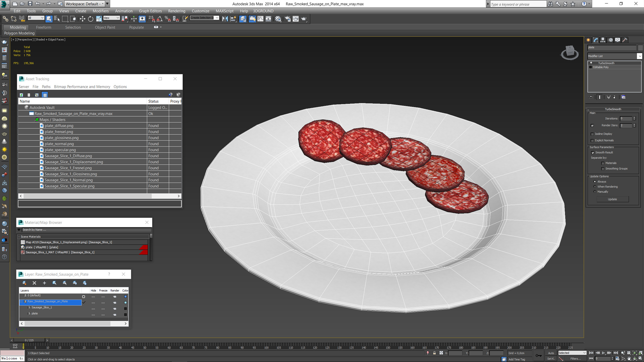The image size is (644, 362).
Task: Select the Move transform tool
Action: click(83, 19)
